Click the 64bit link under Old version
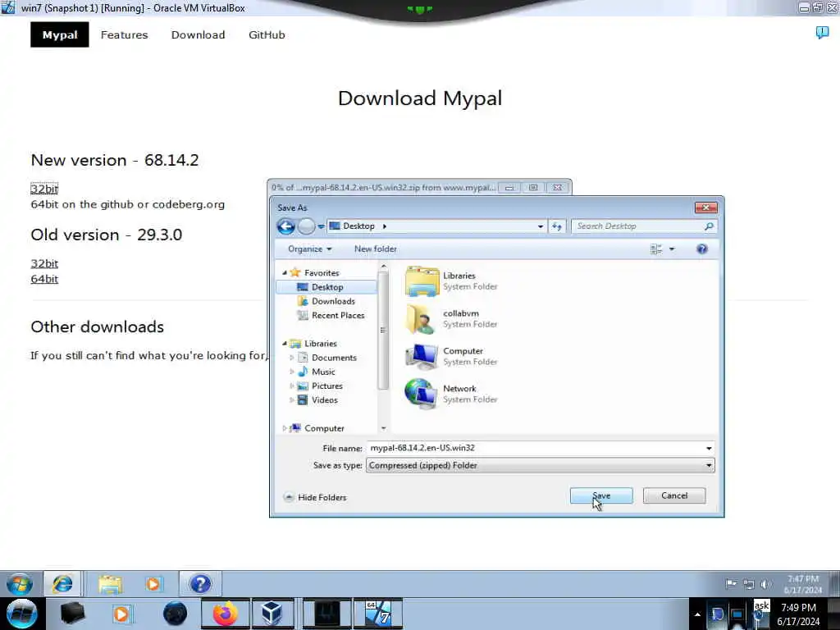Image resolution: width=840 pixels, height=630 pixels. click(44, 279)
